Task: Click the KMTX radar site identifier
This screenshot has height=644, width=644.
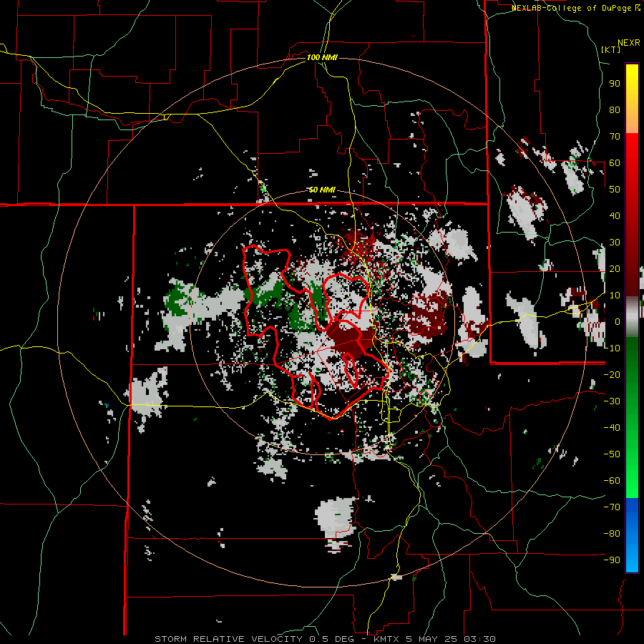Action: [387, 639]
